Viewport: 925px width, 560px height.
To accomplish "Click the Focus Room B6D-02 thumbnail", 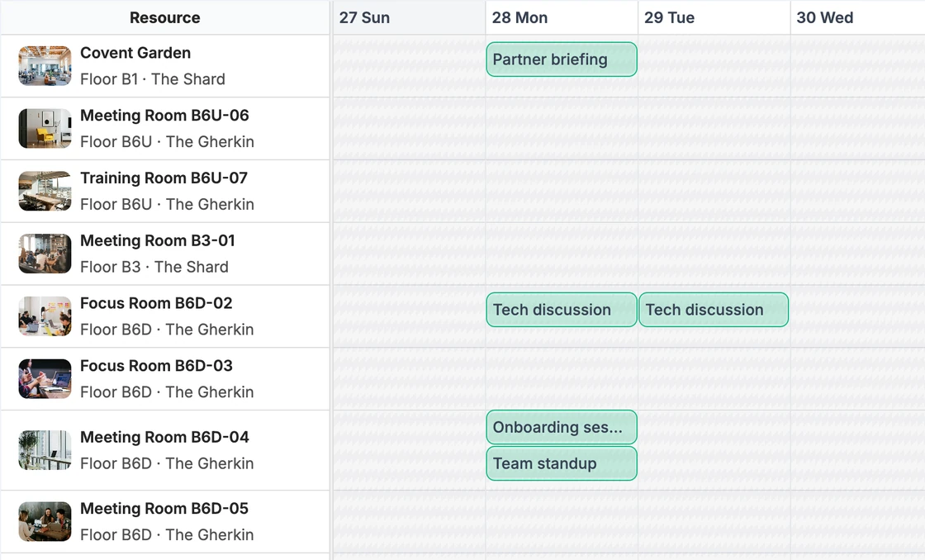I will coord(45,316).
